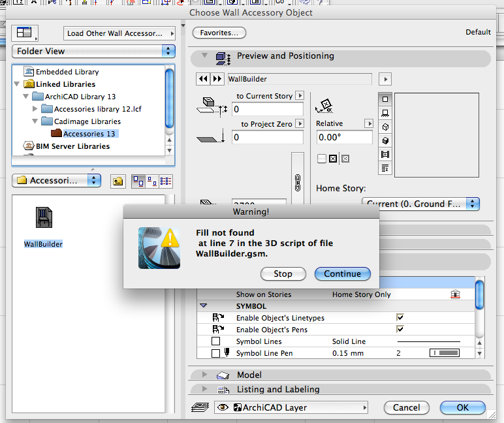Go to next object with double-right arrows
504x423 pixels.
[x=217, y=79]
